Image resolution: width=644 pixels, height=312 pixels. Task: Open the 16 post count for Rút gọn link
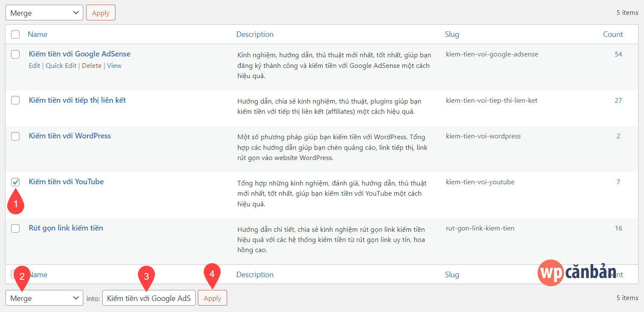[618, 228]
